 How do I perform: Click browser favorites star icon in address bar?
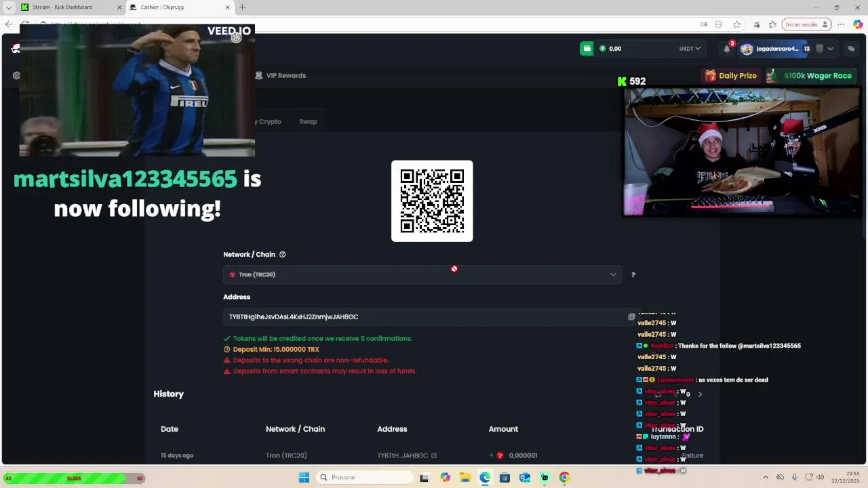[x=737, y=24]
